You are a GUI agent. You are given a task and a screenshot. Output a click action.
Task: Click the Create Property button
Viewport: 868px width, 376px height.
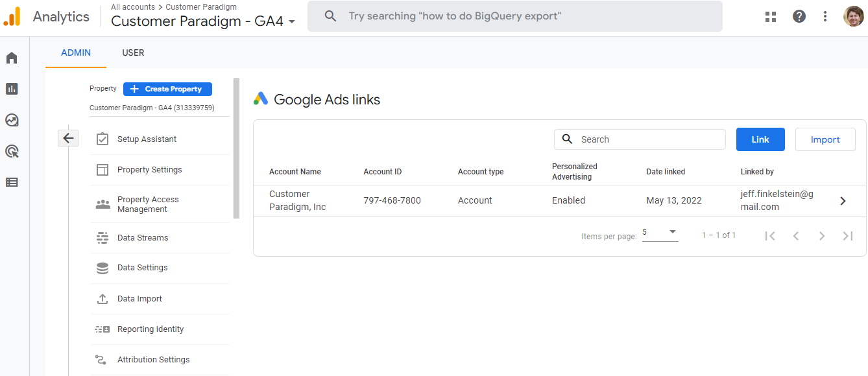coord(167,89)
